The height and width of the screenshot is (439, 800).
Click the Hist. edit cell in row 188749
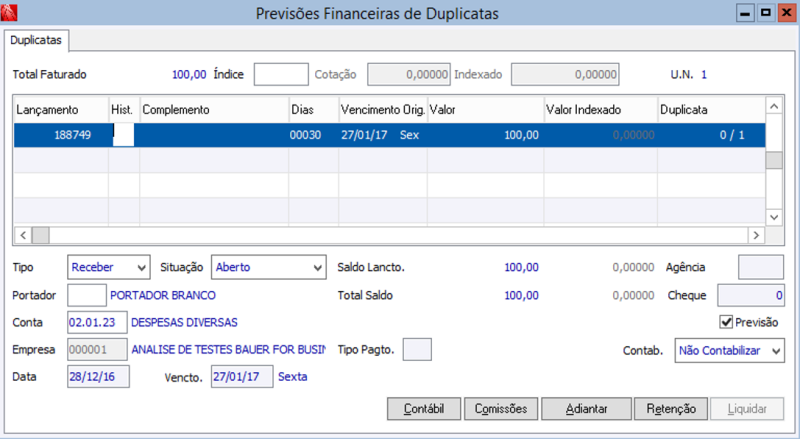123,135
